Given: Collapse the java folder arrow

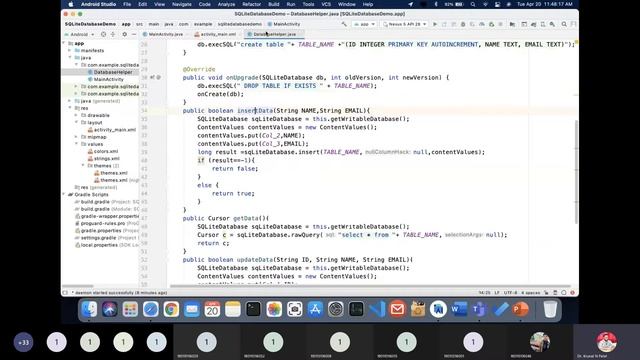Looking at the screenshot, I should coord(70,58).
